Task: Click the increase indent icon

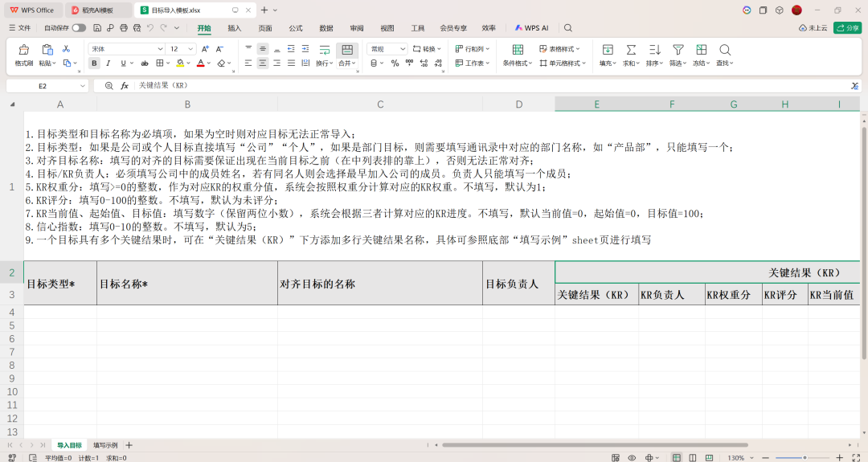Action: tap(305, 49)
